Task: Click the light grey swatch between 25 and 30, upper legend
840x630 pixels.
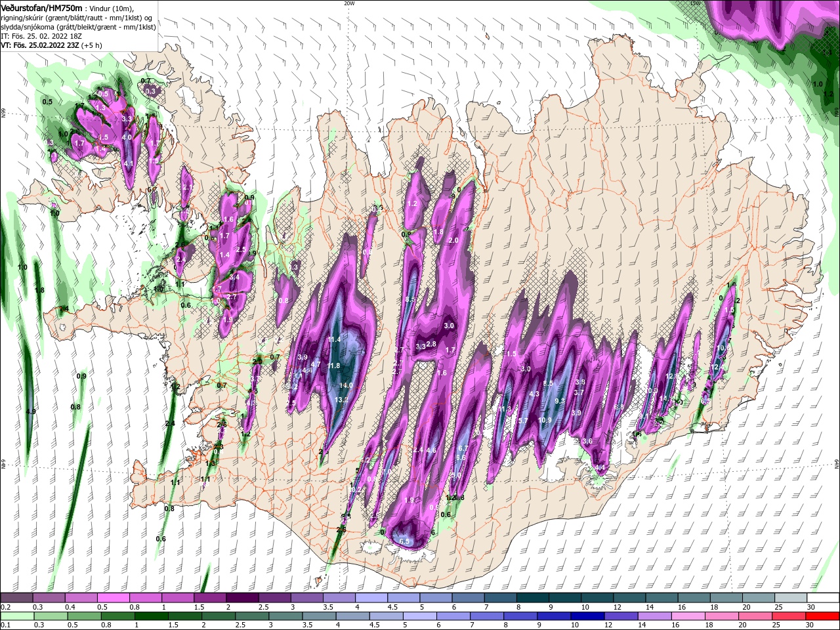Action: tap(791, 598)
